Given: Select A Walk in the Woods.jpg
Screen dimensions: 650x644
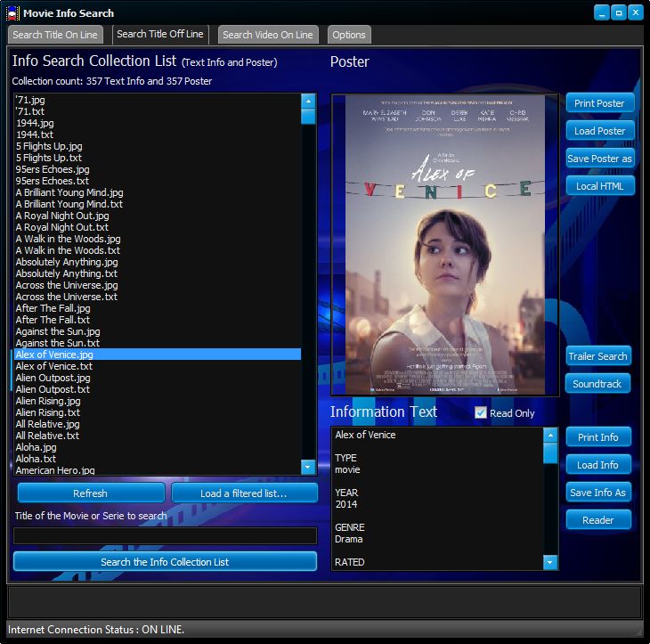Looking at the screenshot, I should pos(158,239).
